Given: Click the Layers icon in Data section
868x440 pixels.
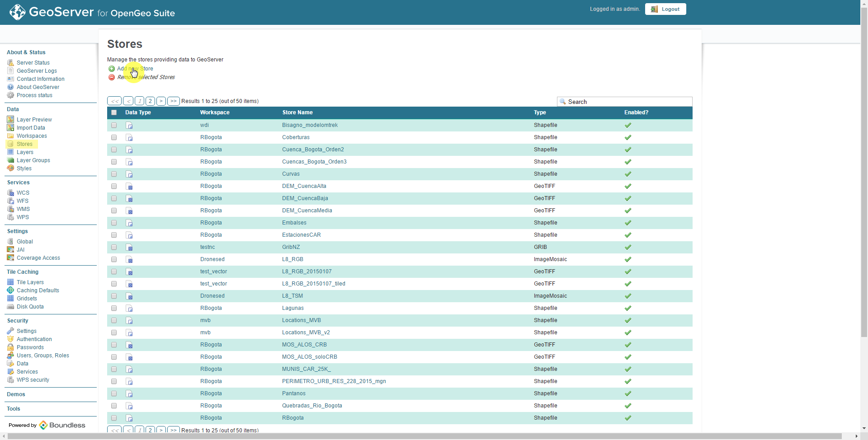Looking at the screenshot, I should (10, 152).
